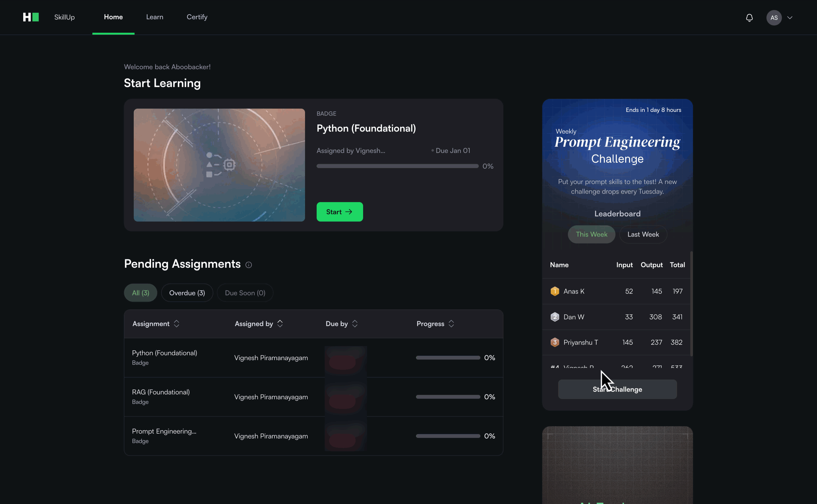Sort by Assigned by column arrows
817x504 pixels.
point(280,324)
